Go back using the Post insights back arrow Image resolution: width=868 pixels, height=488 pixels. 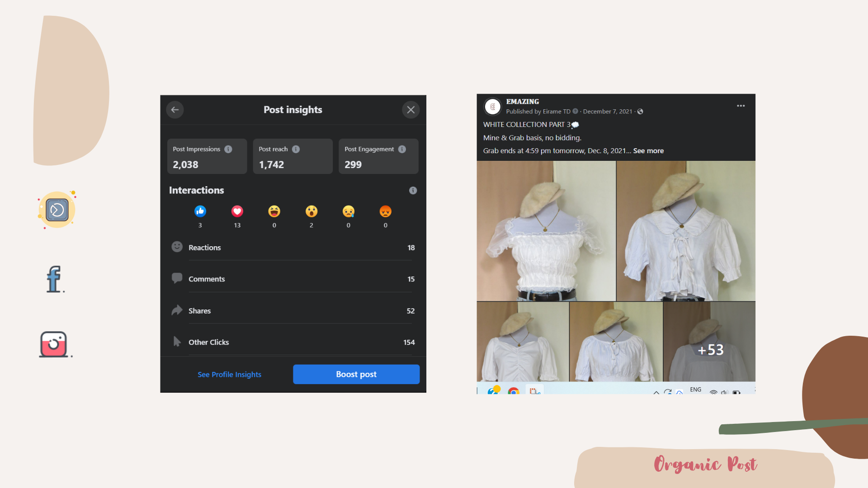tap(175, 110)
